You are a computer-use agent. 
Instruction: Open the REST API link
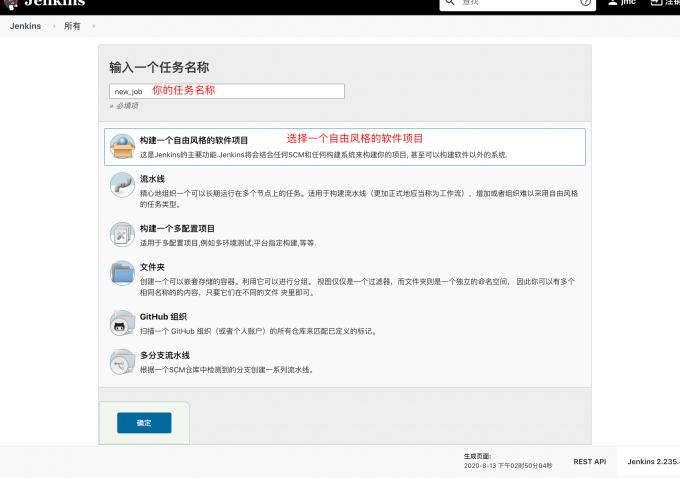pyautogui.click(x=589, y=462)
